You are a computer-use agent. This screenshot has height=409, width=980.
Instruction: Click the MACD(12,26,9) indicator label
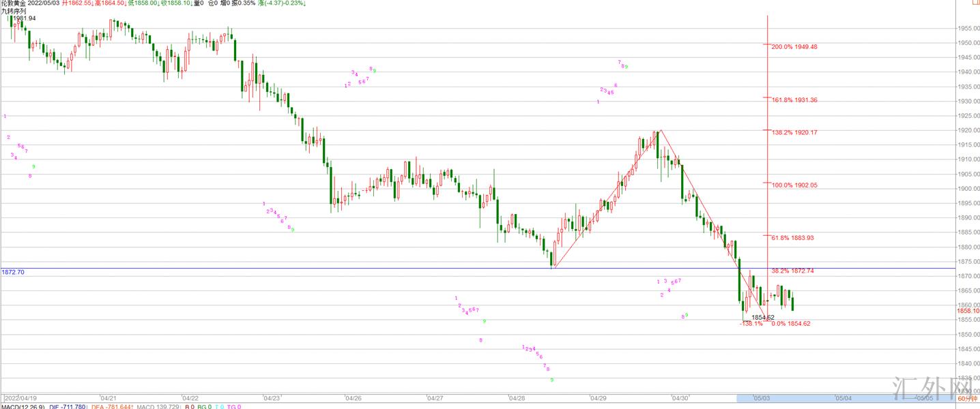pos(23,406)
